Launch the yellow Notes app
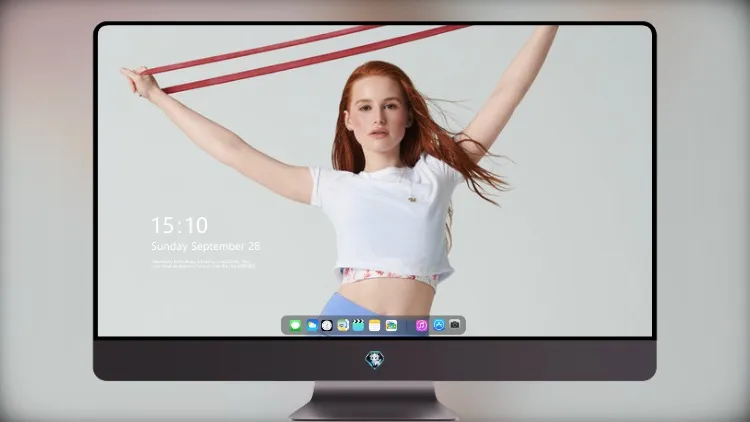Screen dimensions: 750x422 point(375,326)
